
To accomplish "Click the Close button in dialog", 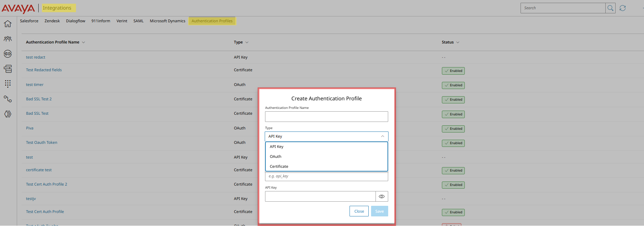I will coord(359,211).
